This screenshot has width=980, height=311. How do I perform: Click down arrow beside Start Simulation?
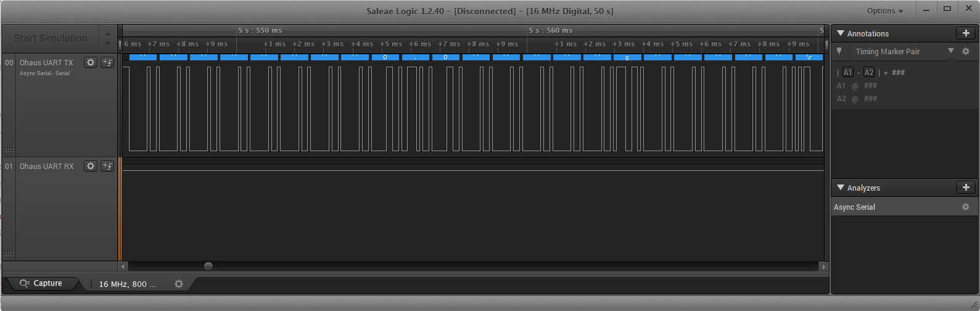[108, 44]
